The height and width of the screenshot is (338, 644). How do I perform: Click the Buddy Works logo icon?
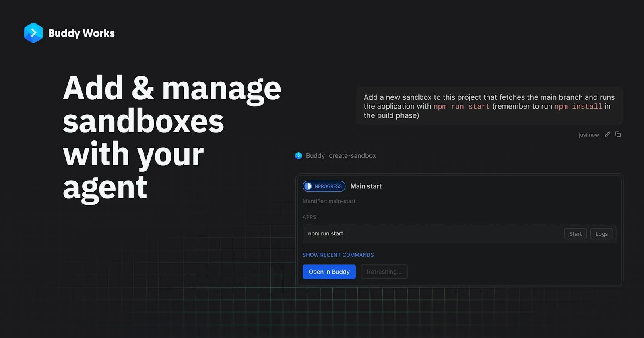33,33
